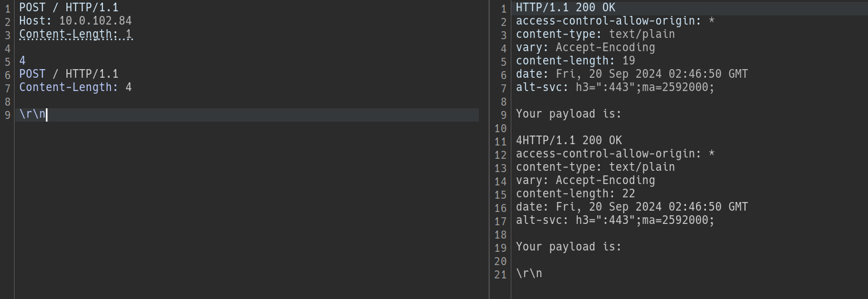Click the first date header in response
Image resolution: width=868 pixels, height=299 pixels.
(632, 74)
